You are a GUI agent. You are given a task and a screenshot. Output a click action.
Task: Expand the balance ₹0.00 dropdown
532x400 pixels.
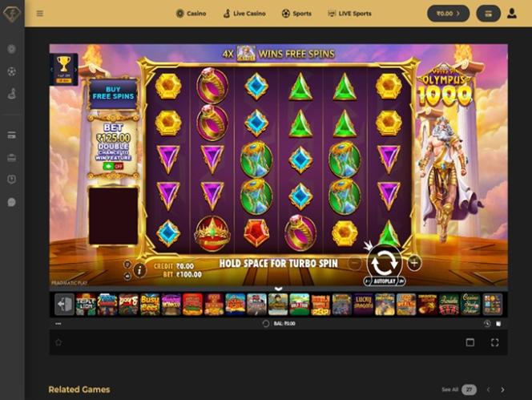pyautogui.click(x=448, y=14)
